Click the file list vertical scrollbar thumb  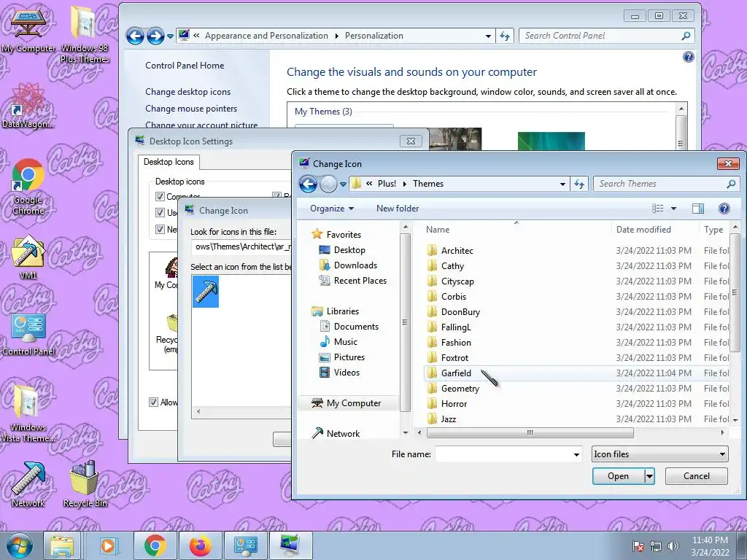(735, 292)
